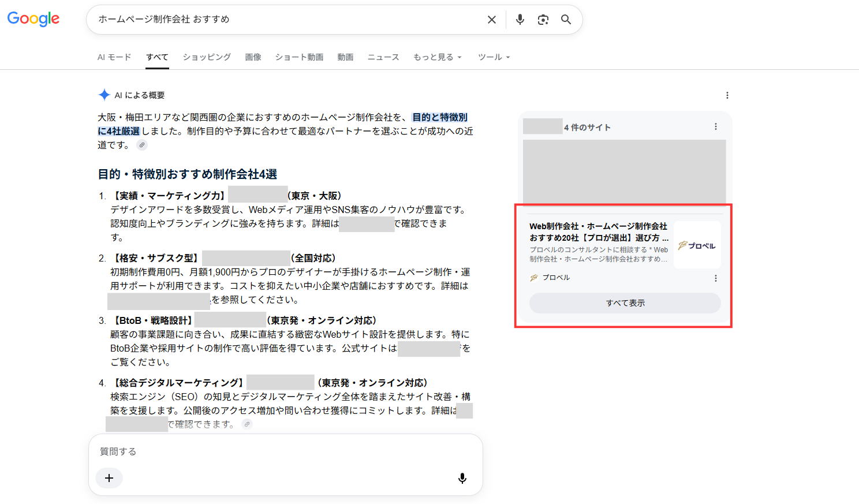Click 【実績・マーケティング力】 item text
Image resolution: width=859 pixels, height=504 pixels.
(x=169, y=196)
